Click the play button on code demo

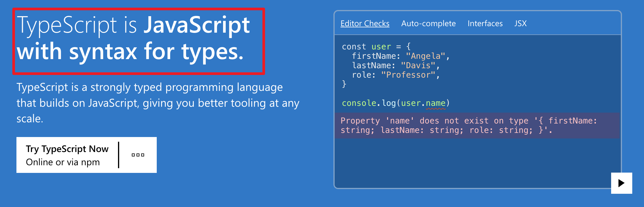[x=621, y=183]
